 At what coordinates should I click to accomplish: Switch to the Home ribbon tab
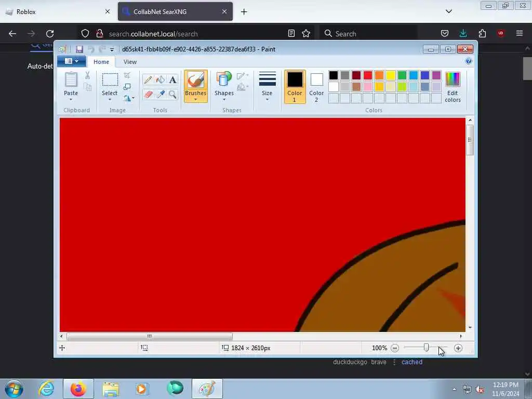pyautogui.click(x=101, y=62)
